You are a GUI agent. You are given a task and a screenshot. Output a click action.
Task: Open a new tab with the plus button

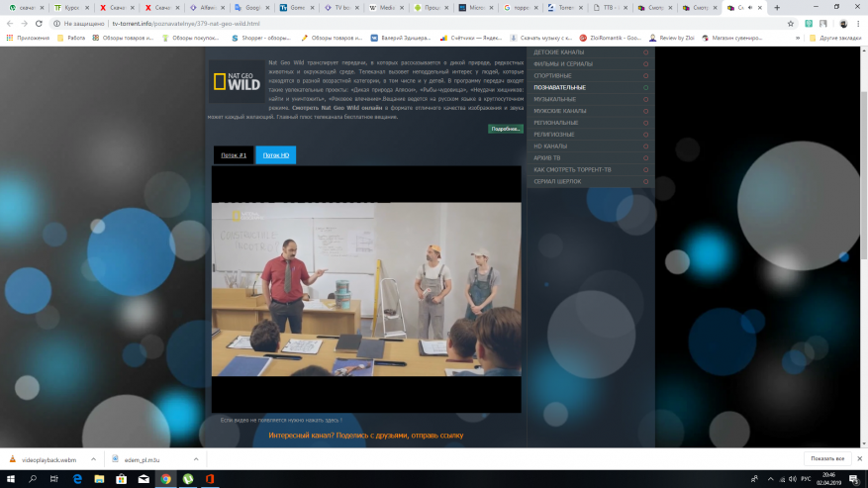click(x=777, y=8)
